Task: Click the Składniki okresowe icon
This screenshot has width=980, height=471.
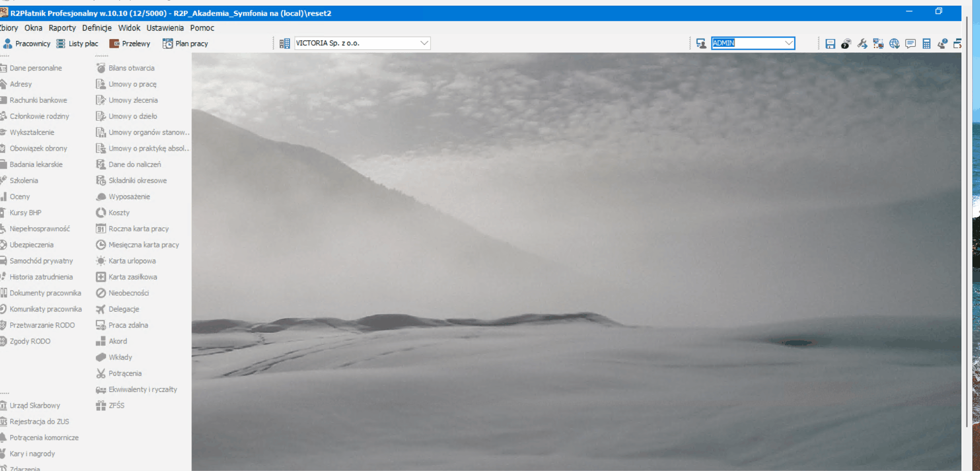Action: click(101, 180)
